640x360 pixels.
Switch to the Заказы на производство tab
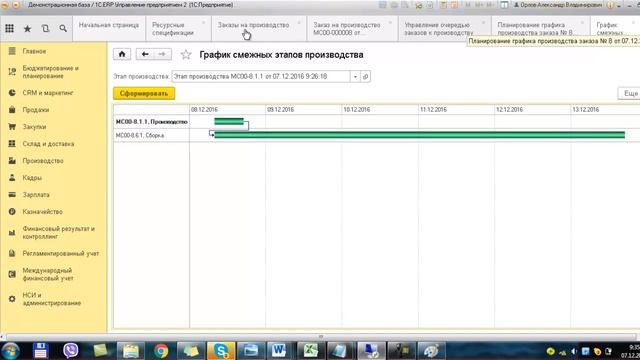[259, 28]
